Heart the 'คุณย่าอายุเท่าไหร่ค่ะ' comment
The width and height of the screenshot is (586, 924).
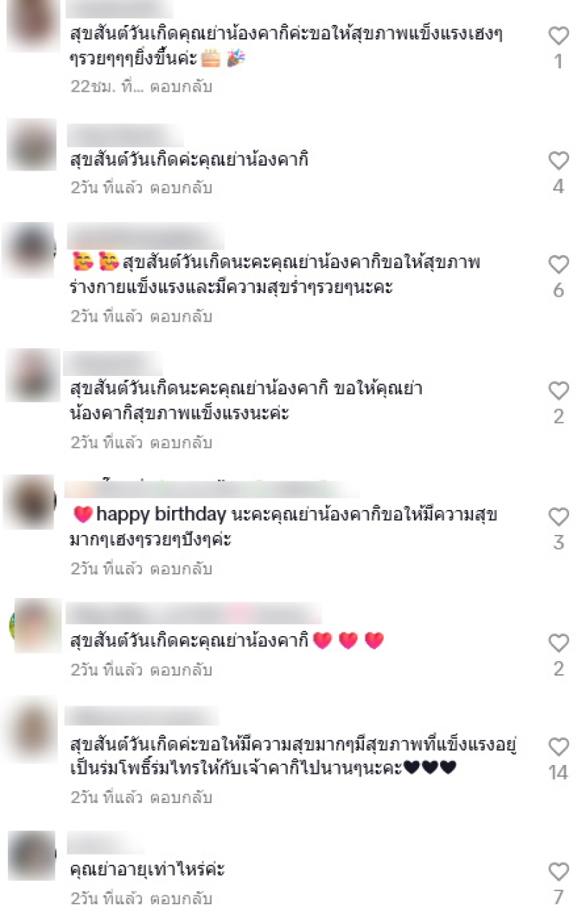click(x=559, y=872)
